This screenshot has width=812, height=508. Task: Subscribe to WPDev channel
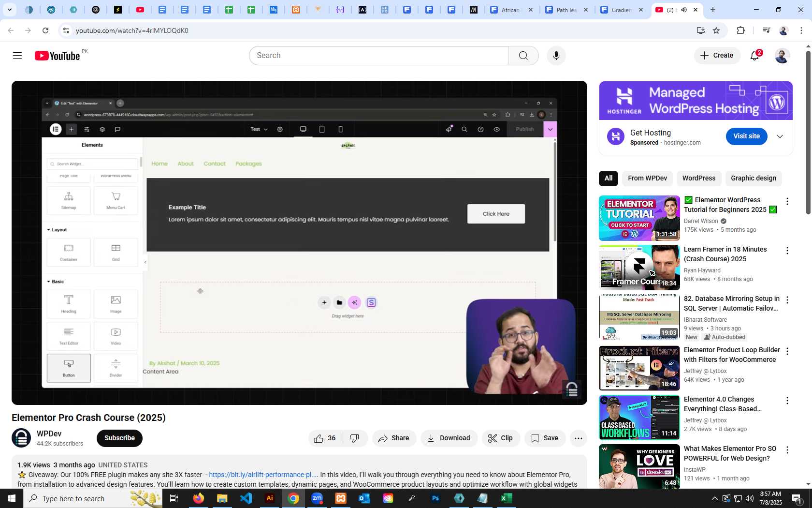[x=119, y=438]
